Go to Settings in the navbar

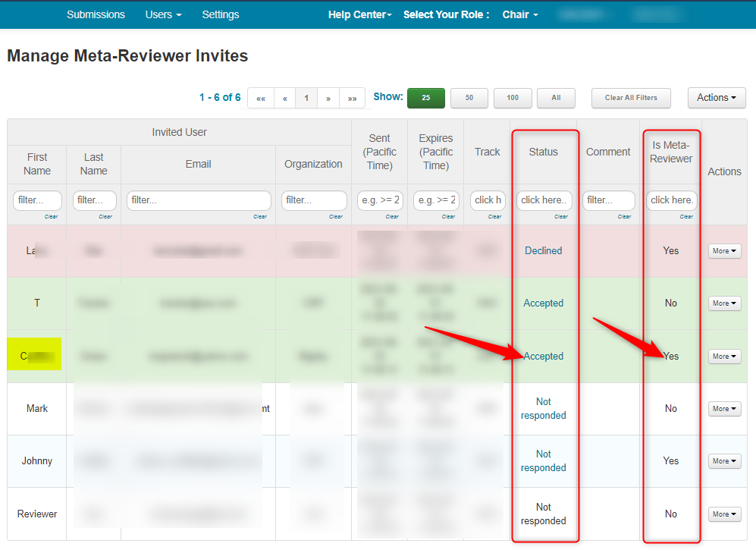click(x=221, y=14)
